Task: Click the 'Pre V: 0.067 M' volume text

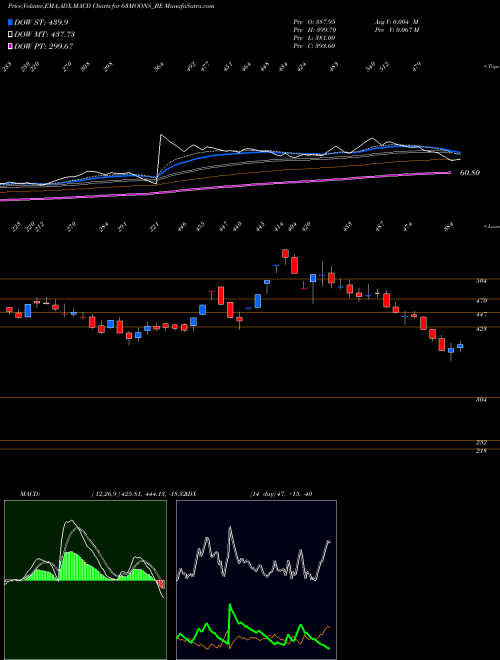Action: tap(396, 30)
